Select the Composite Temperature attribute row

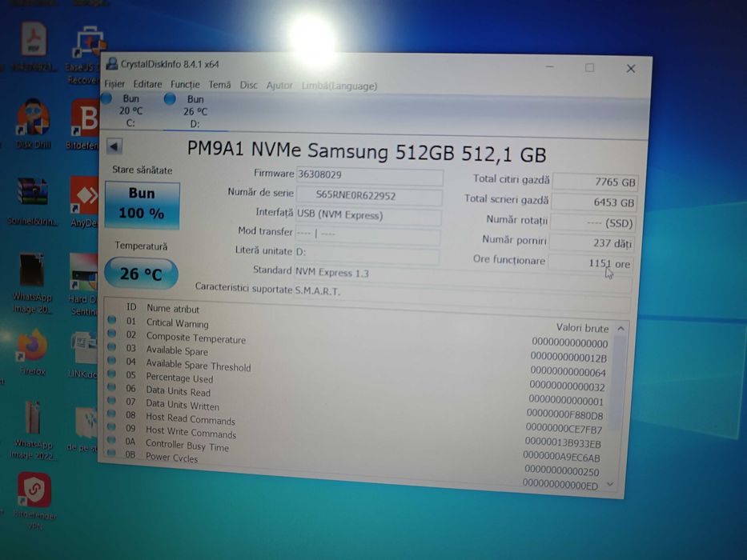click(358, 346)
